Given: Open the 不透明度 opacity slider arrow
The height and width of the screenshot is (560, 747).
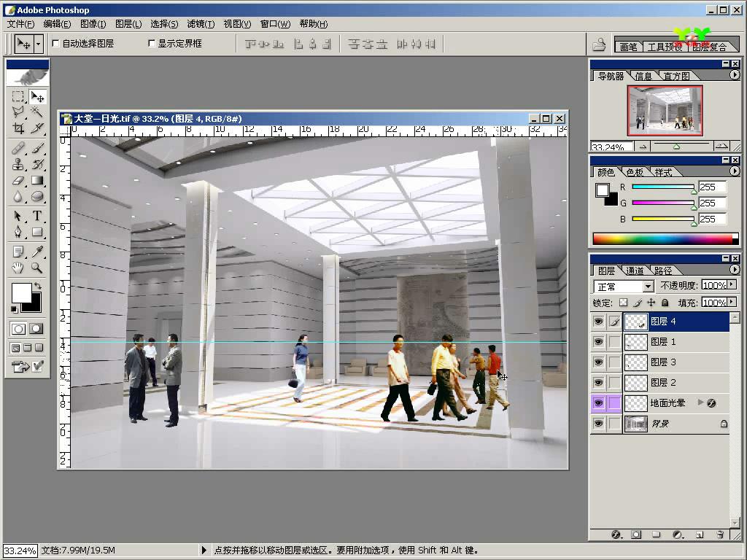Looking at the screenshot, I should point(732,285).
